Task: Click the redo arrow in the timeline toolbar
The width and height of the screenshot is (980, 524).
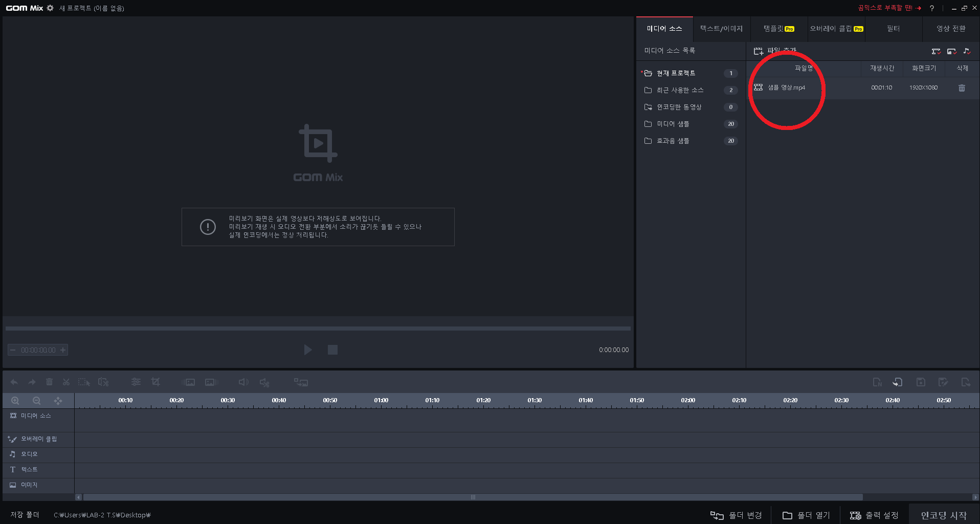Action: point(32,382)
